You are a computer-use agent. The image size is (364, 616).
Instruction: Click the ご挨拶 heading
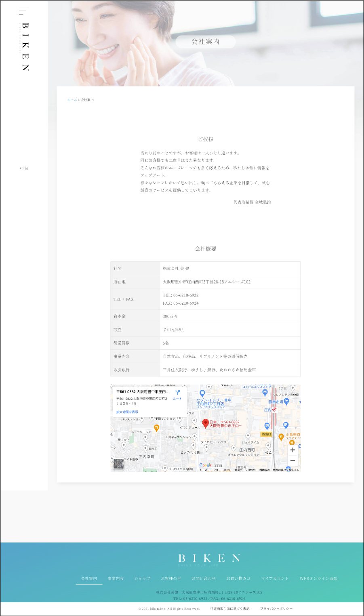coord(206,139)
